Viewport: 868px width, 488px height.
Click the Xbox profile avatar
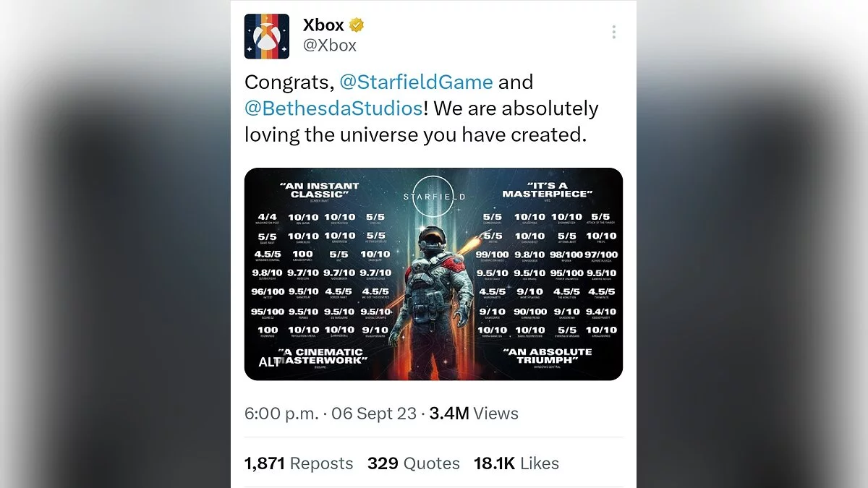(x=267, y=36)
